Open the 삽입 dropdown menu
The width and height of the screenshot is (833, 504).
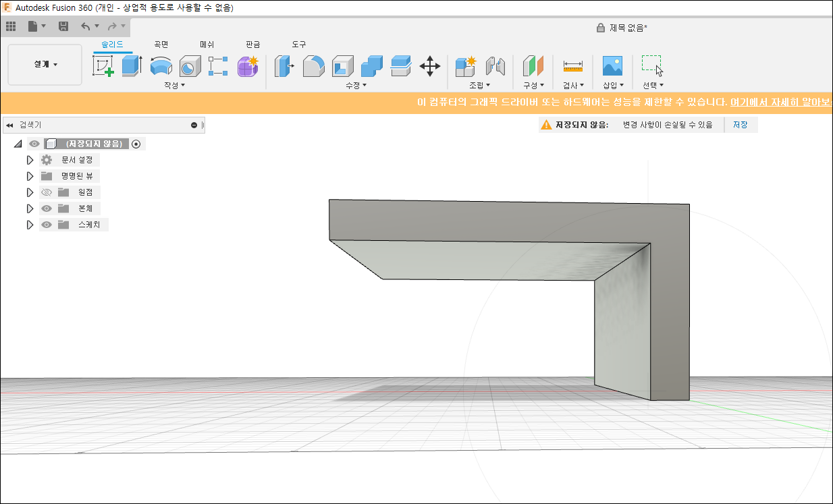coord(613,86)
